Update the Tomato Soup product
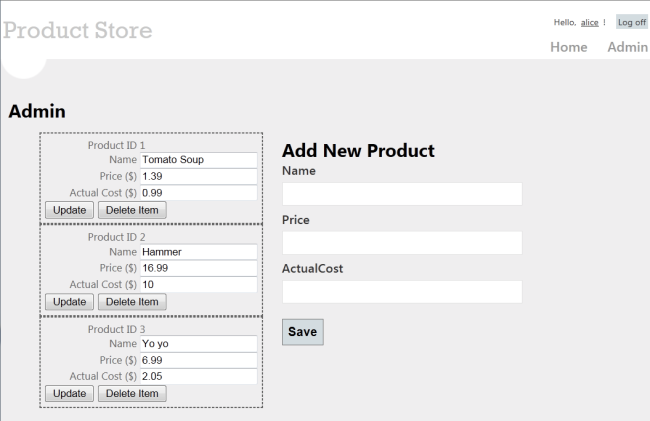 (69, 210)
